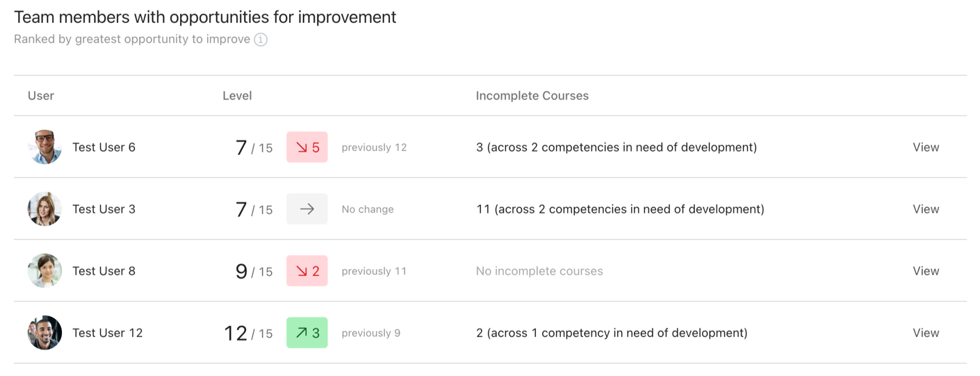Screen dimensions: 980x376
Task: View details for Test User 6
Action: [x=926, y=147]
